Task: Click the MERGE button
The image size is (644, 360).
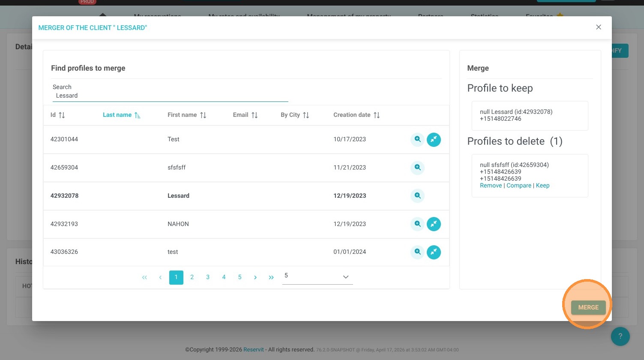Action: [x=588, y=307]
